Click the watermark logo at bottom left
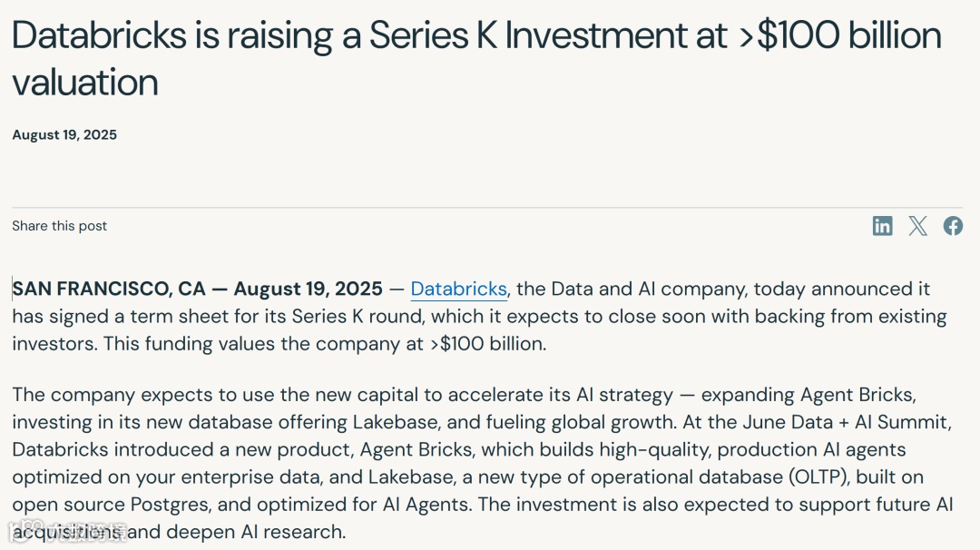The width and height of the screenshot is (980, 550). pos(68,532)
